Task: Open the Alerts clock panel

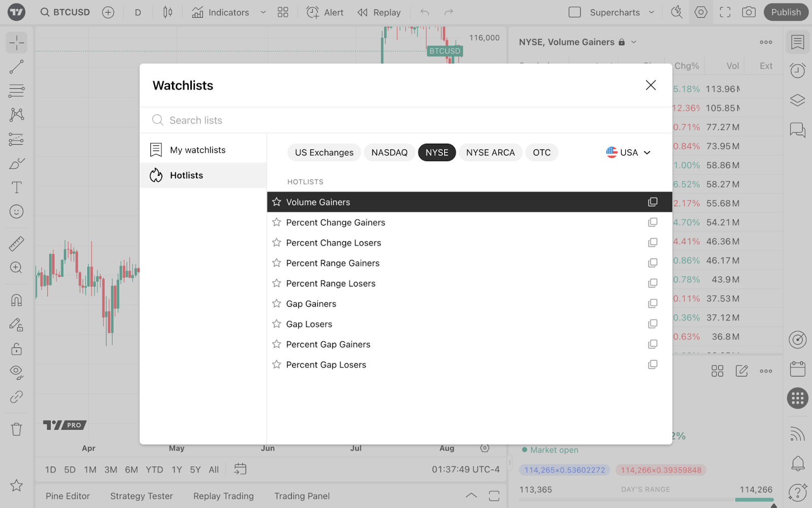Action: pos(798,70)
